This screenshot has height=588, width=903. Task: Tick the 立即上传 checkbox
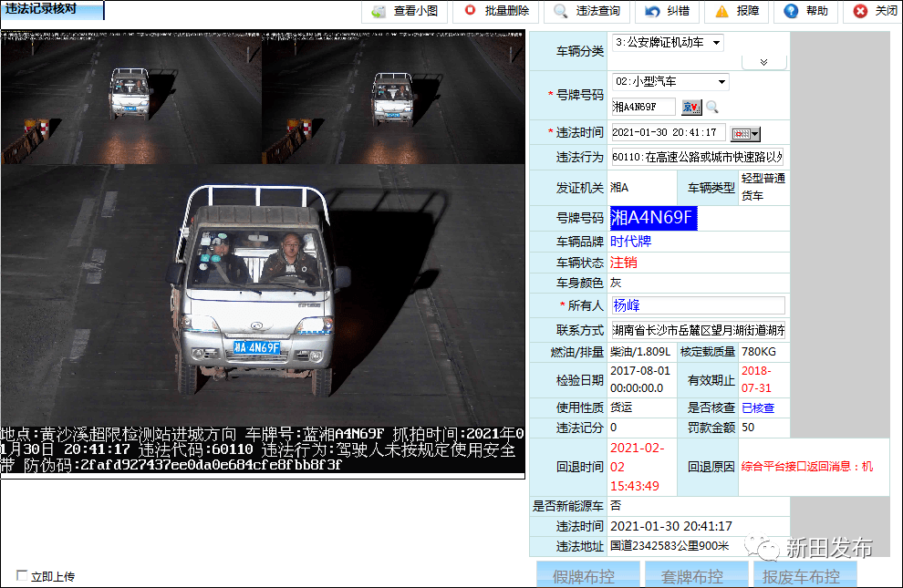point(22,575)
